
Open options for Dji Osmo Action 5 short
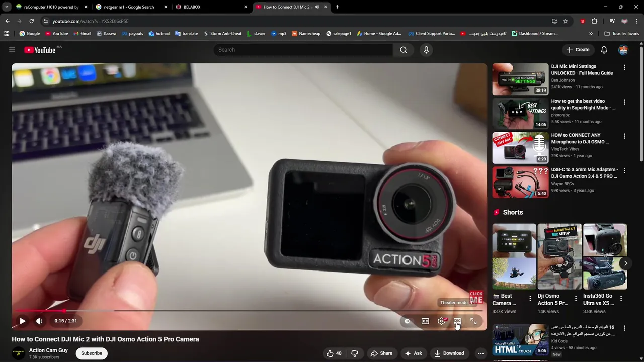[576, 298]
